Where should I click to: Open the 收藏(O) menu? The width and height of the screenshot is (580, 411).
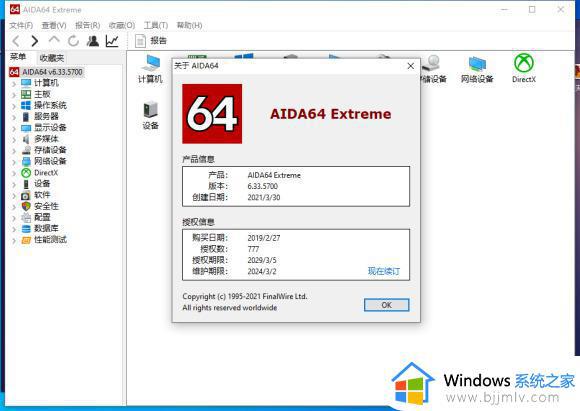pos(121,25)
